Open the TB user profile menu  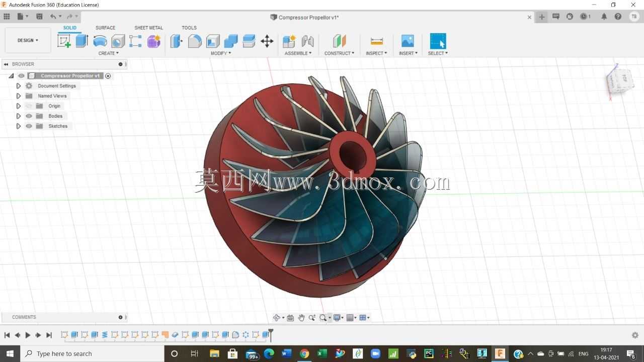634,17
